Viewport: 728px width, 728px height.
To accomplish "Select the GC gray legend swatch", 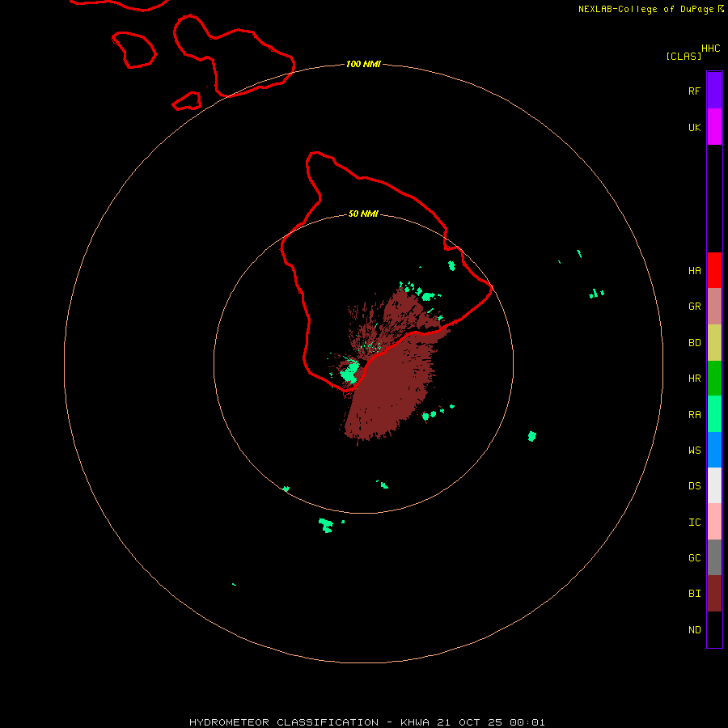I will (714, 557).
